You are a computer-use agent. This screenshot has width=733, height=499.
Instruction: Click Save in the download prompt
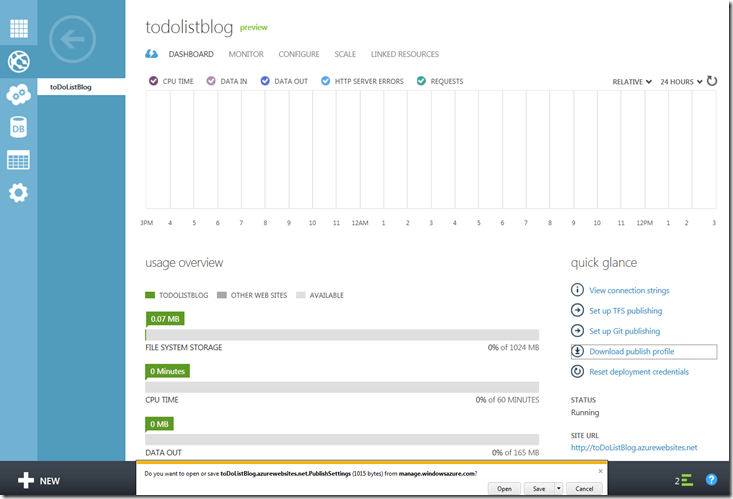pyautogui.click(x=539, y=488)
